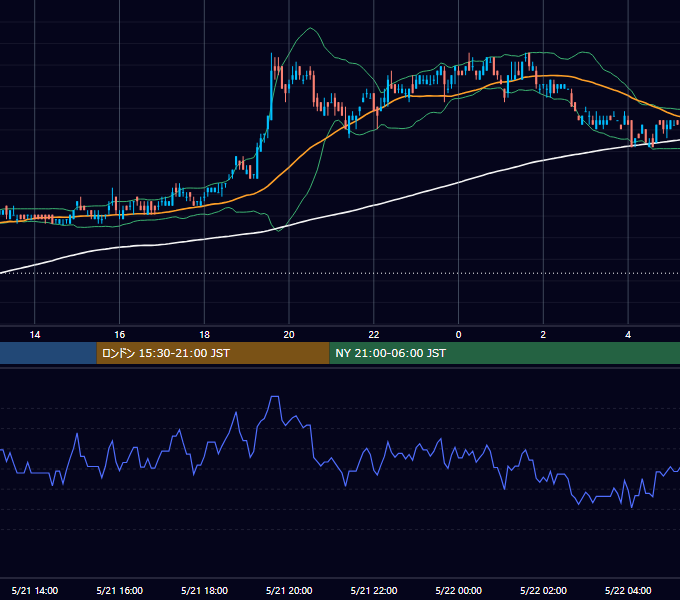Click hour label 14 on price chart axis
The image size is (680, 600).
(x=35, y=335)
